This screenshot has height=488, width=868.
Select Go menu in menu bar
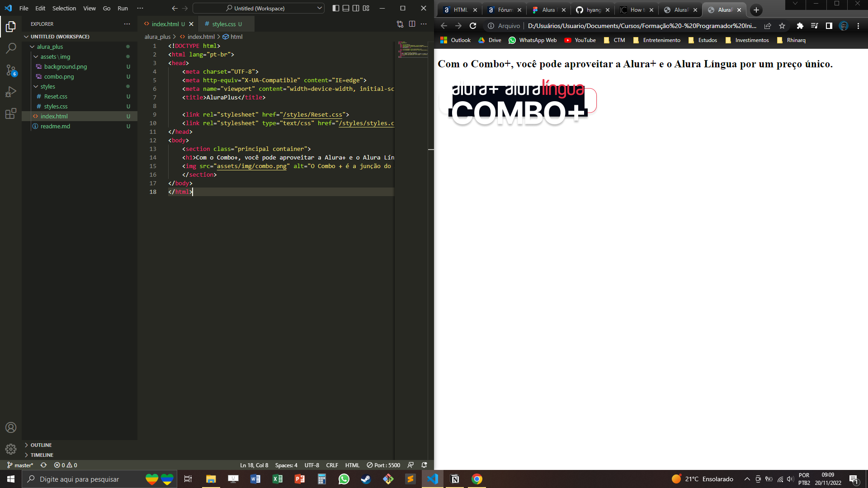click(107, 8)
